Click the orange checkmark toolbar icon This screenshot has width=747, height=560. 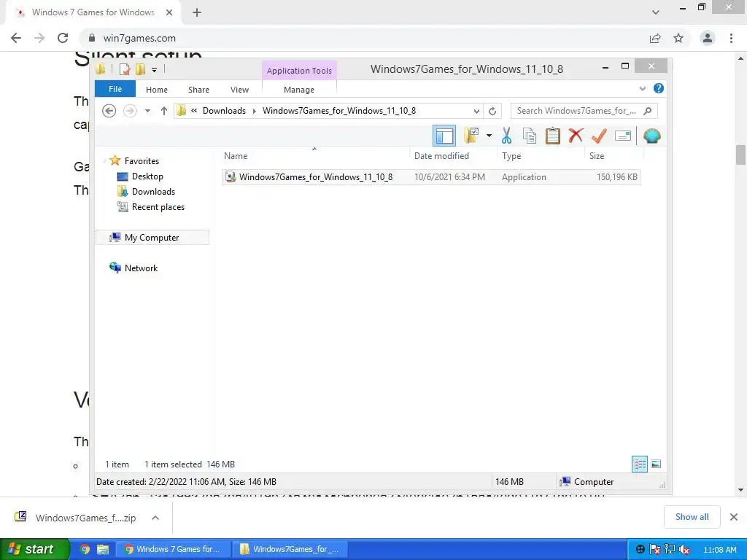[x=599, y=136]
